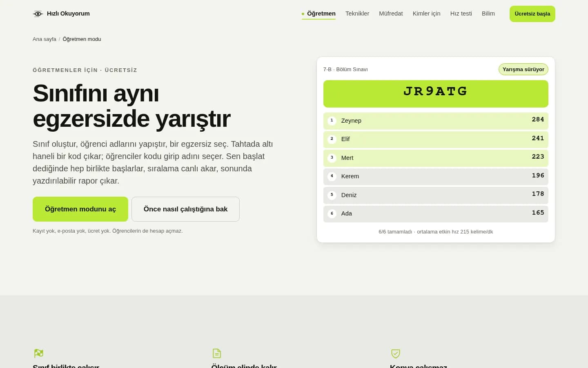
Task: Go to the Müfredat nav link
Action: coord(391,13)
